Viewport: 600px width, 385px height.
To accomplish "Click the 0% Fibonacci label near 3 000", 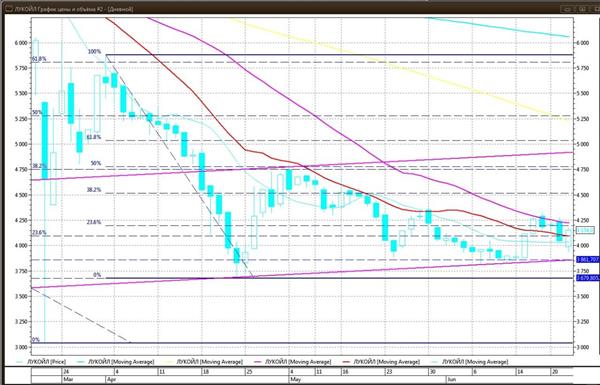I will [35, 339].
